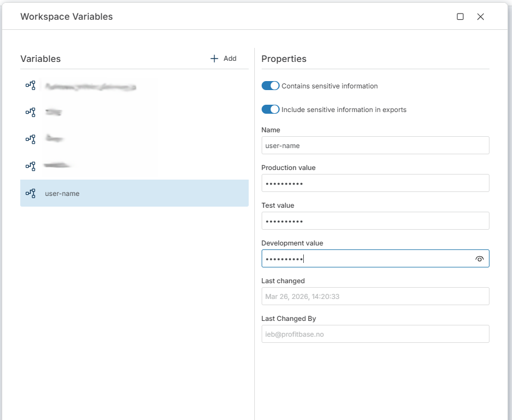
Task: Focus the Production value field
Action: point(375,183)
